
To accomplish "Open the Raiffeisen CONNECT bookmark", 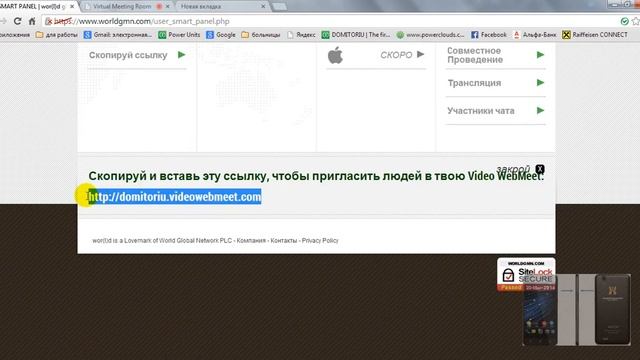I will (595, 35).
